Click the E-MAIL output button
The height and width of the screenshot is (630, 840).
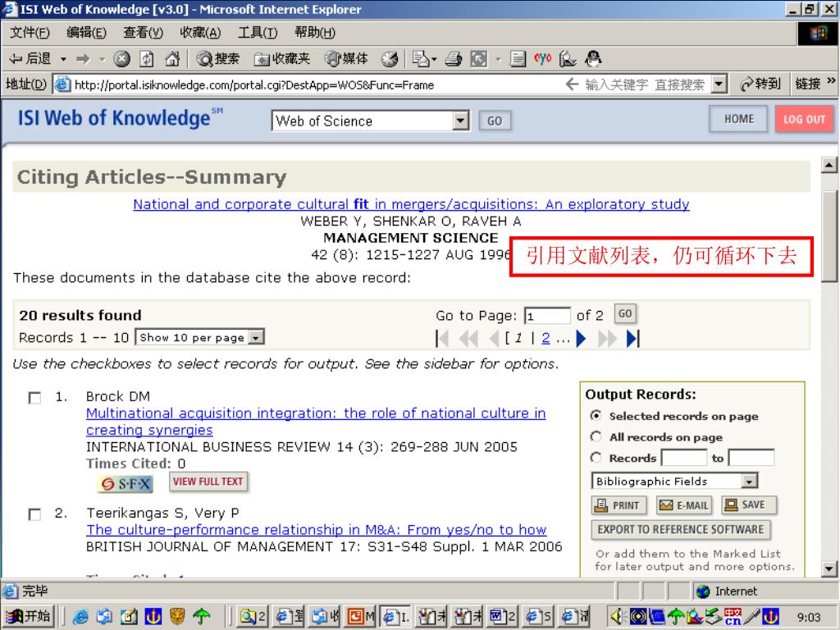click(x=684, y=505)
